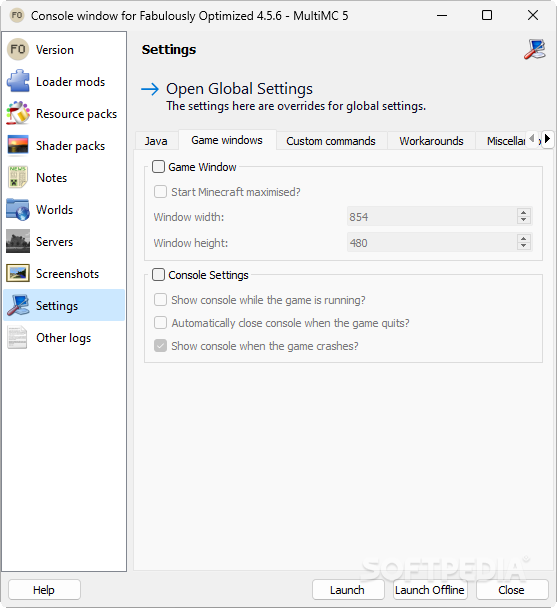Select the Game windows tab

coord(227,140)
